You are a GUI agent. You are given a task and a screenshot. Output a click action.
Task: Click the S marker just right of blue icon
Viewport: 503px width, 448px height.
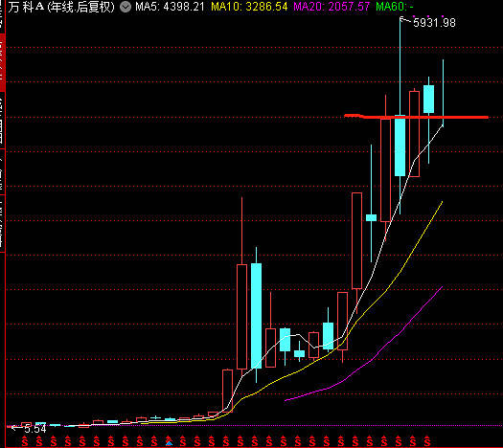(x=183, y=441)
